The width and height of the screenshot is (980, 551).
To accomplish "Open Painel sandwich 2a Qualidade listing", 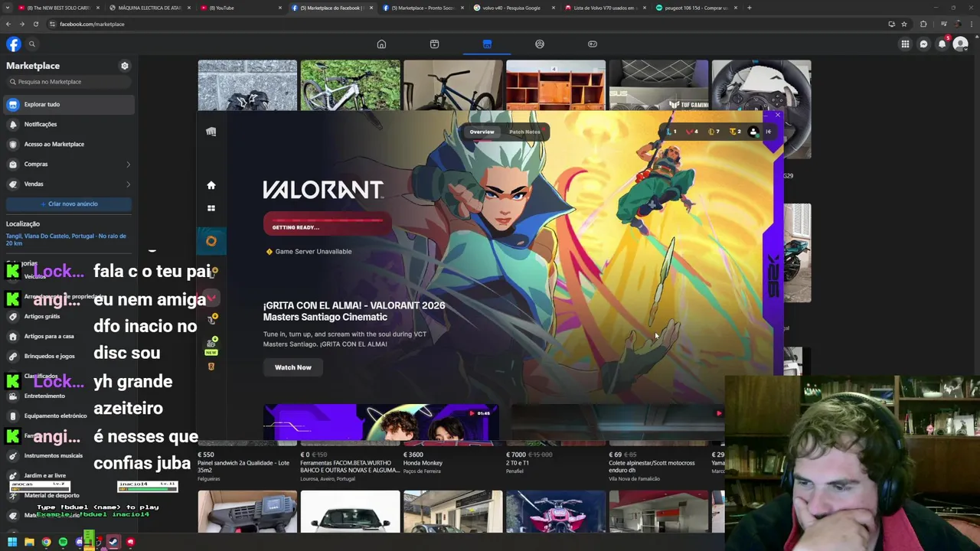I will [x=243, y=465].
